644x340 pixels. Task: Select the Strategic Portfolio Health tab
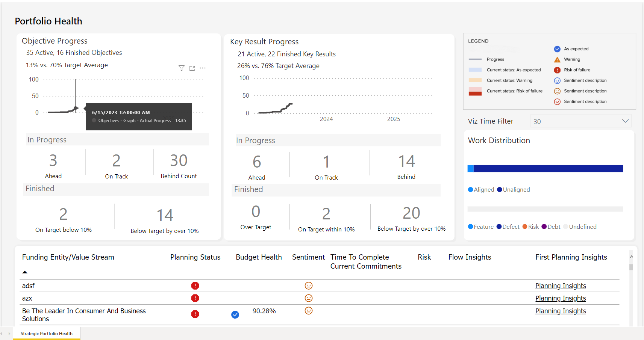46,333
